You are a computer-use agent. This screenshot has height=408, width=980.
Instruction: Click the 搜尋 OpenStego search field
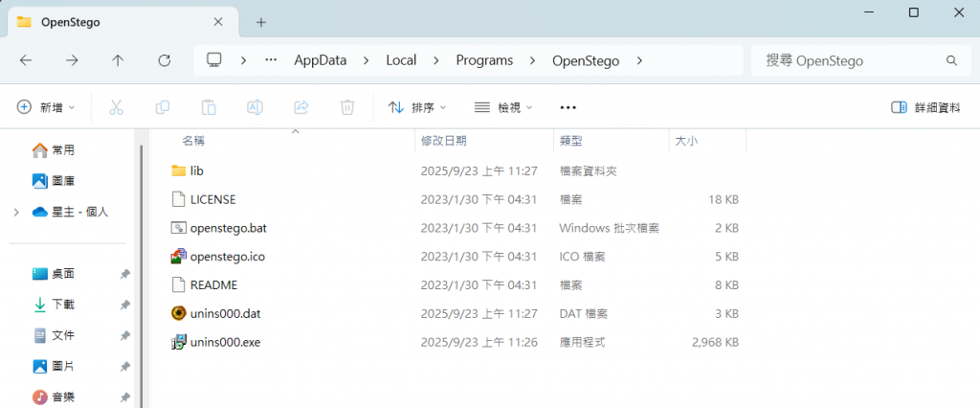coord(860,60)
